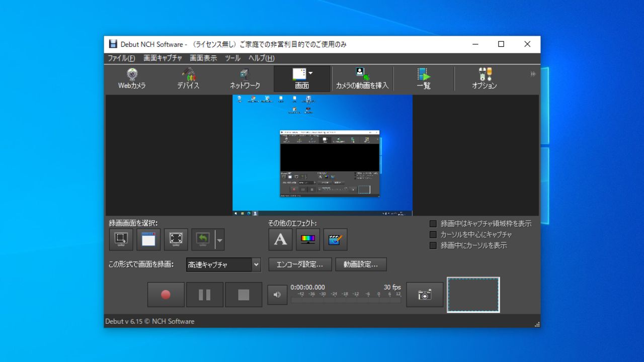This screenshot has height=362, width=644.
Task: Open the ファイル(F) menu
Action: pyautogui.click(x=121, y=58)
